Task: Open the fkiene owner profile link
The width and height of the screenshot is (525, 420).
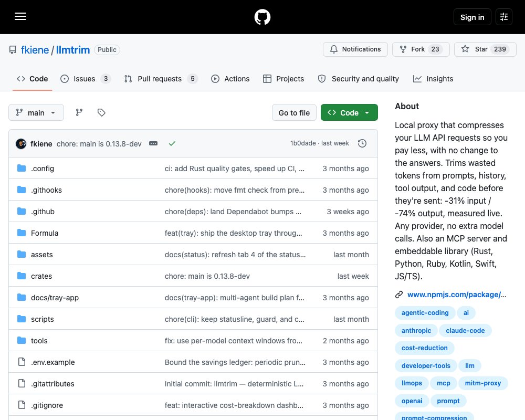Action: [x=35, y=49]
